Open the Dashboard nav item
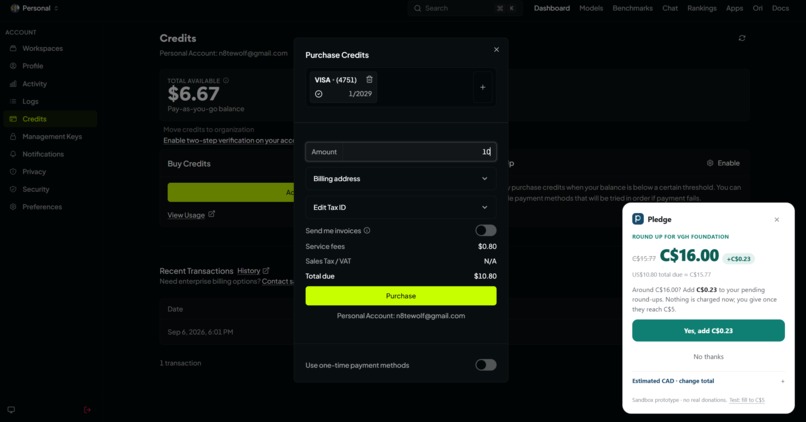Viewport: 806px width, 422px height. coord(552,8)
